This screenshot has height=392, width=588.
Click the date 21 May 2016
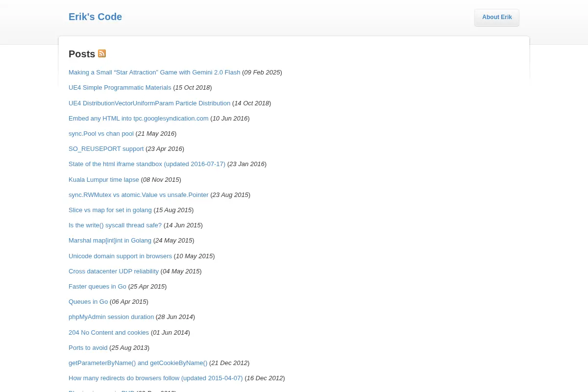click(x=156, y=133)
